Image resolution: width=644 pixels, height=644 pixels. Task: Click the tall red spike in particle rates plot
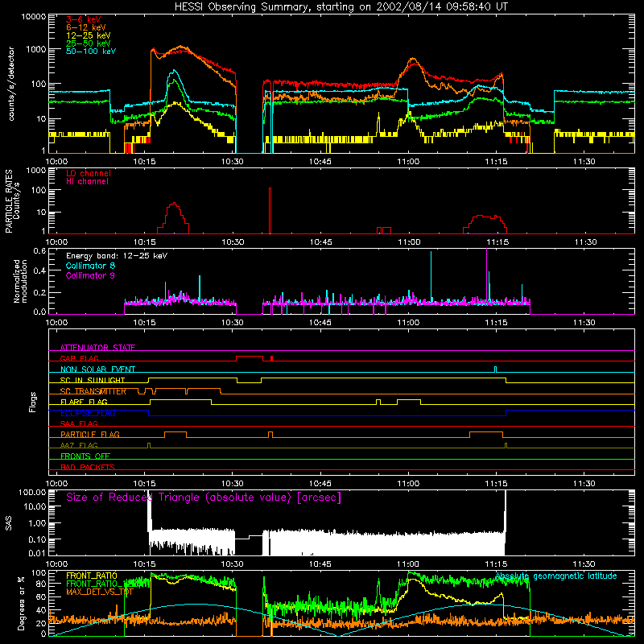point(270,210)
